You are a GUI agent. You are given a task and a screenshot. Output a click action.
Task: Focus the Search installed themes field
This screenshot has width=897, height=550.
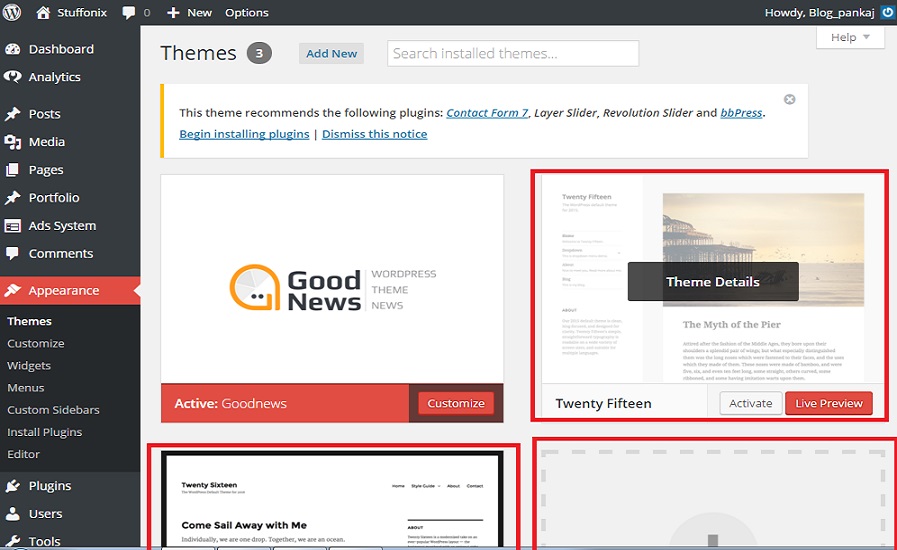pos(513,53)
